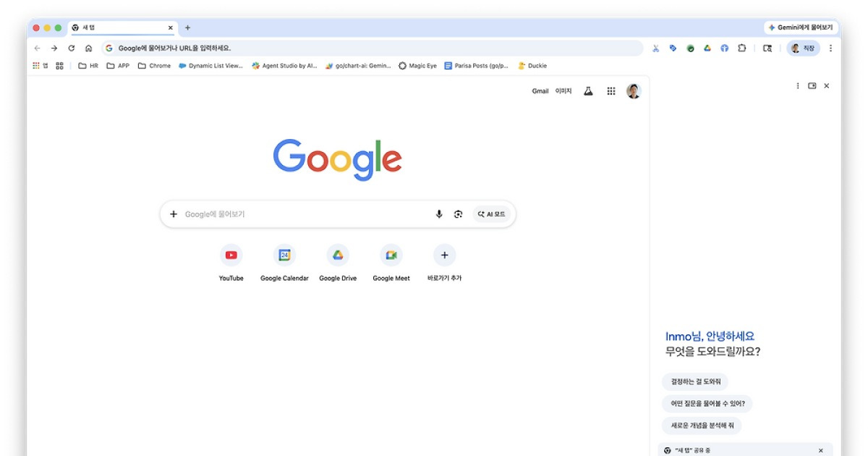
Task: Open the green checkmark shield extension
Action: [x=690, y=48]
